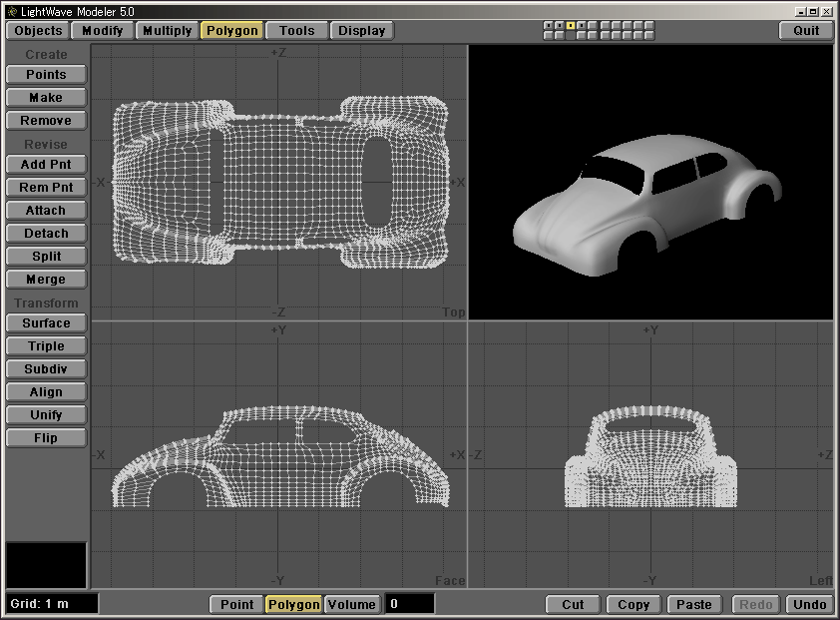Image resolution: width=840 pixels, height=620 pixels.
Task: Activate the first foreground layer button
Action: pos(549,25)
